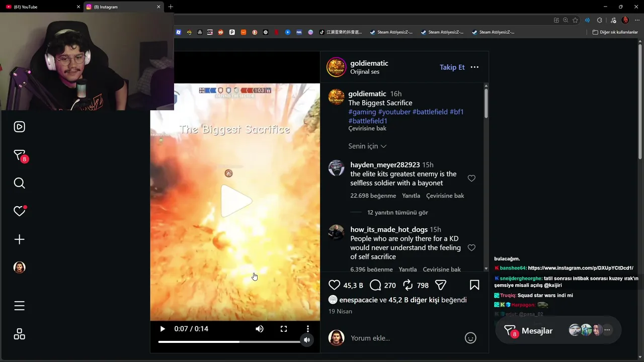Open the Instagram search icon

point(19,183)
